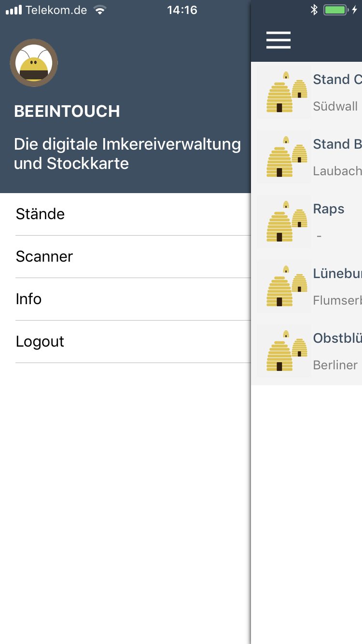This screenshot has width=362, height=644.
Task: Choose Logout from the side menu
Action: (x=133, y=341)
